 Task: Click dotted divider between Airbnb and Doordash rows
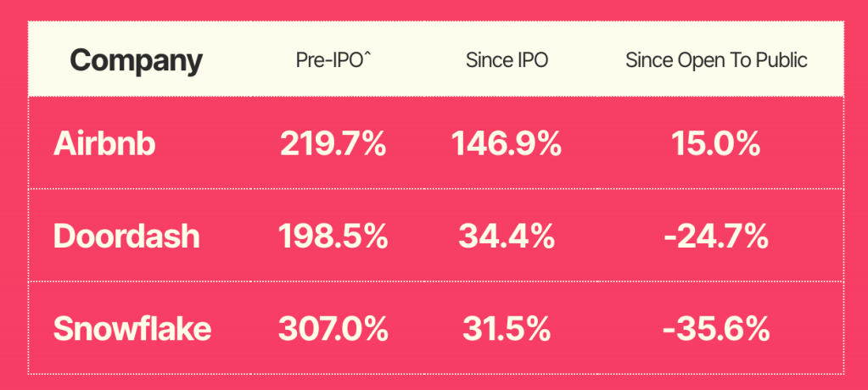tap(436, 188)
